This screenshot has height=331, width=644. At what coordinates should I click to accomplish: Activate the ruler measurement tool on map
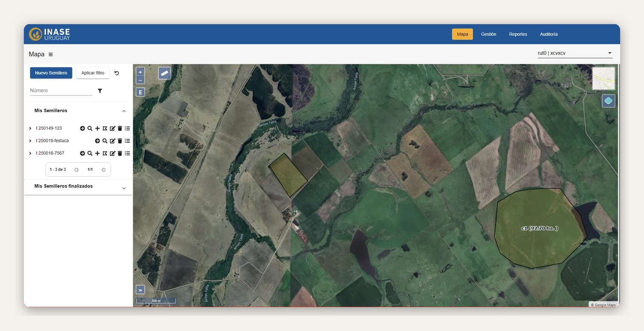coord(164,73)
